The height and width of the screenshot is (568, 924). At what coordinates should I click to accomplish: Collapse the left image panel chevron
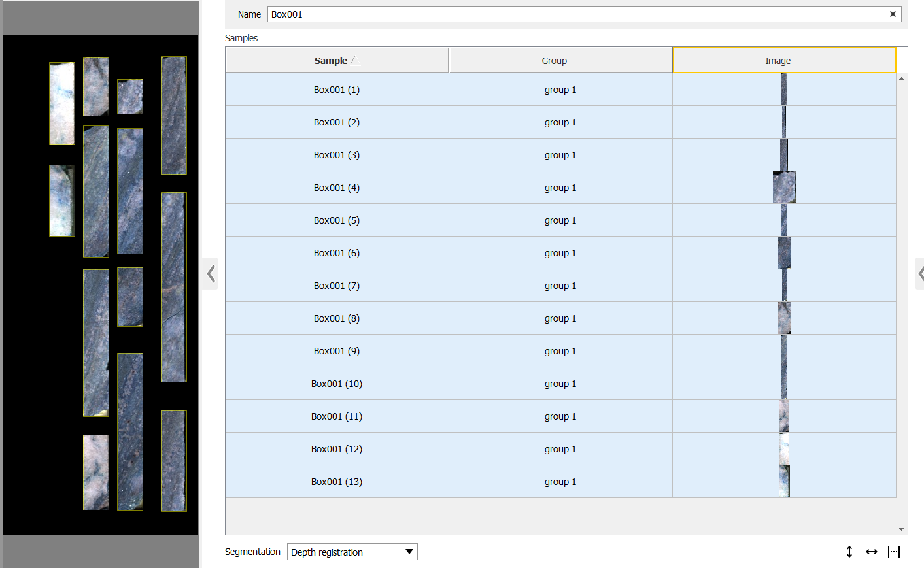click(211, 273)
